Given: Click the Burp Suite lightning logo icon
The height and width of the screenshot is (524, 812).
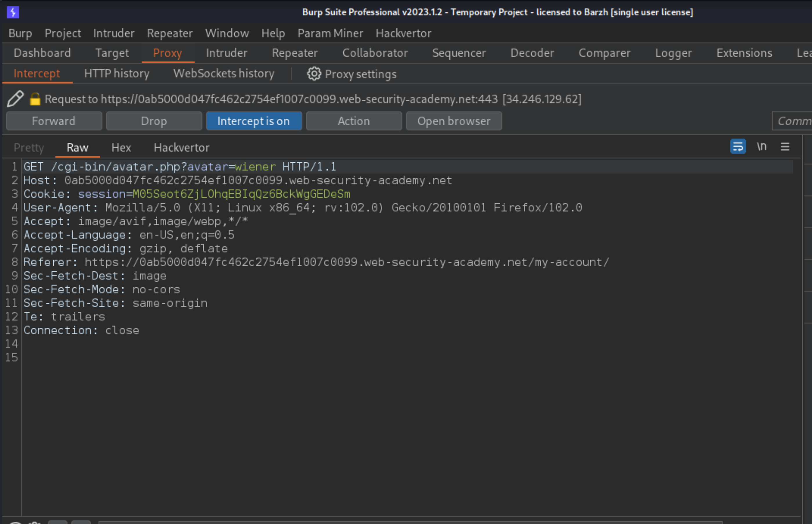Looking at the screenshot, I should click(x=13, y=12).
